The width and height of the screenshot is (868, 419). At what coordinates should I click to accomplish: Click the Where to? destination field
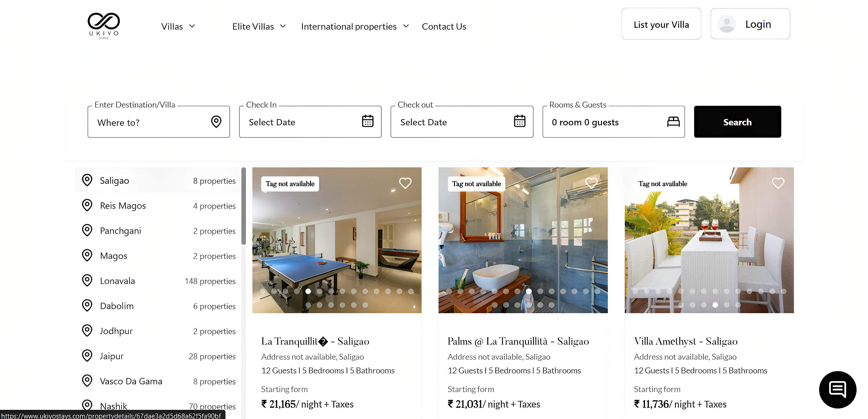(x=152, y=122)
